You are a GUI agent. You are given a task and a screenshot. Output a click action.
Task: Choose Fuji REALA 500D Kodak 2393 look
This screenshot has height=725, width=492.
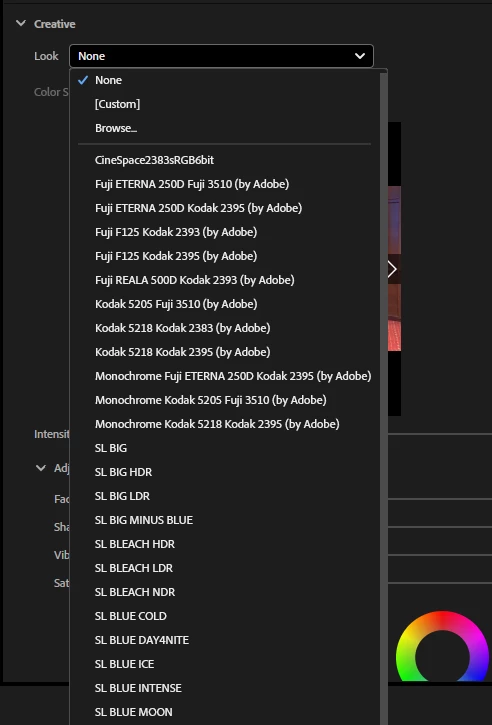[225, 280]
